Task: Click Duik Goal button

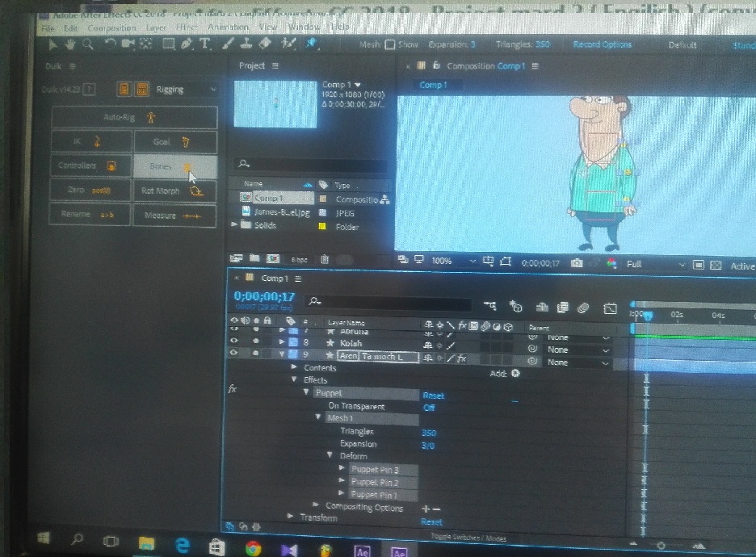Action: [175, 141]
